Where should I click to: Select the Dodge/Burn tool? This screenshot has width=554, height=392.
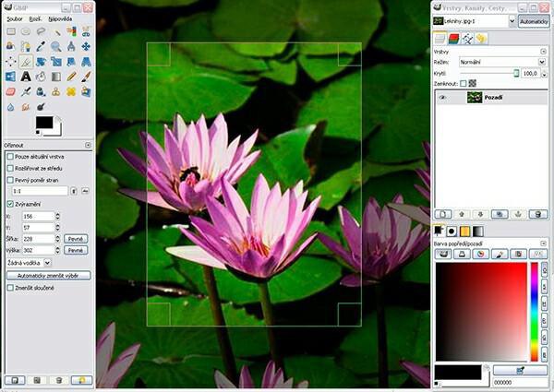coord(41,107)
